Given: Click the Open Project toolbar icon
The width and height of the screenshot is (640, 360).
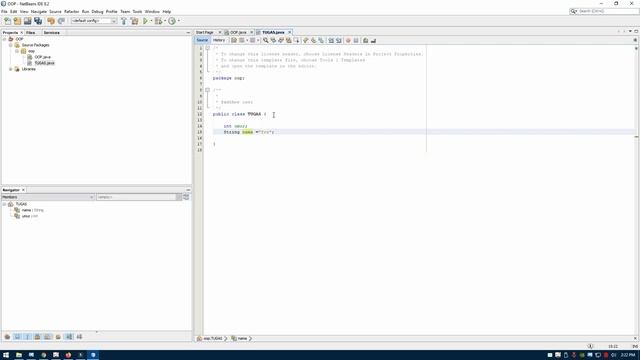Looking at the screenshot, I should [x=27, y=21].
